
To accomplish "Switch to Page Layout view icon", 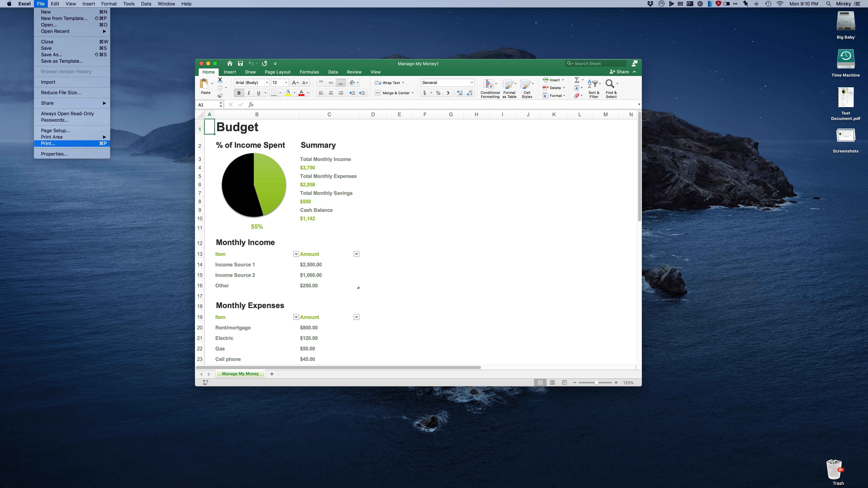I will pos(552,383).
